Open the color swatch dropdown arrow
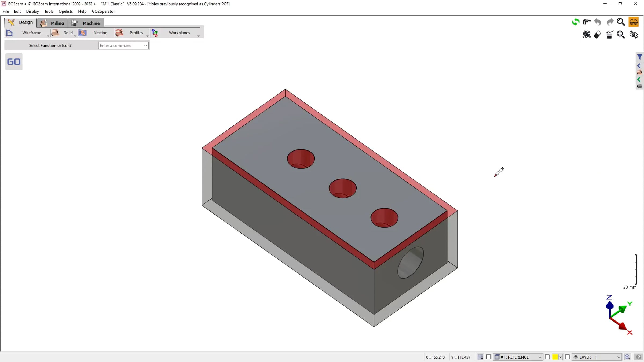644x362 pixels. pyautogui.click(x=561, y=357)
